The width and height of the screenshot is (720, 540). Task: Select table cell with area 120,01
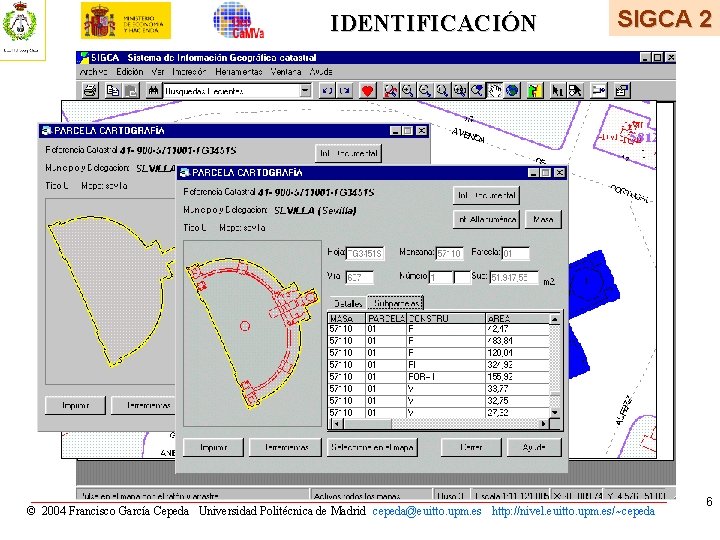517,353
